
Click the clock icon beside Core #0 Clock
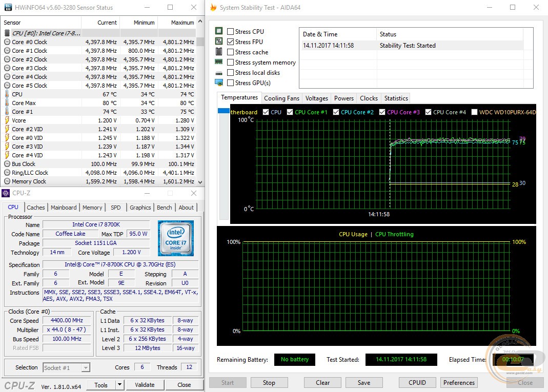pos(7,42)
